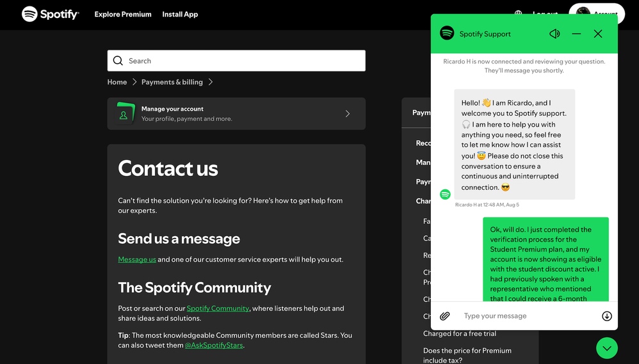Image resolution: width=639 pixels, height=364 pixels.
Task: Click 'Ricardo H is now connected' notice
Action: (x=524, y=66)
